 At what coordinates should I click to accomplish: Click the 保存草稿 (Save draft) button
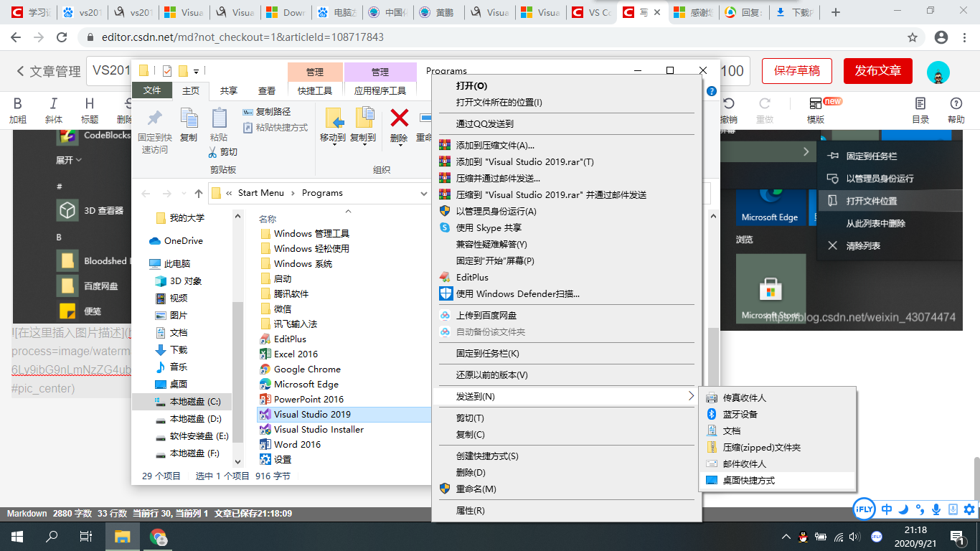coord(797,71)
